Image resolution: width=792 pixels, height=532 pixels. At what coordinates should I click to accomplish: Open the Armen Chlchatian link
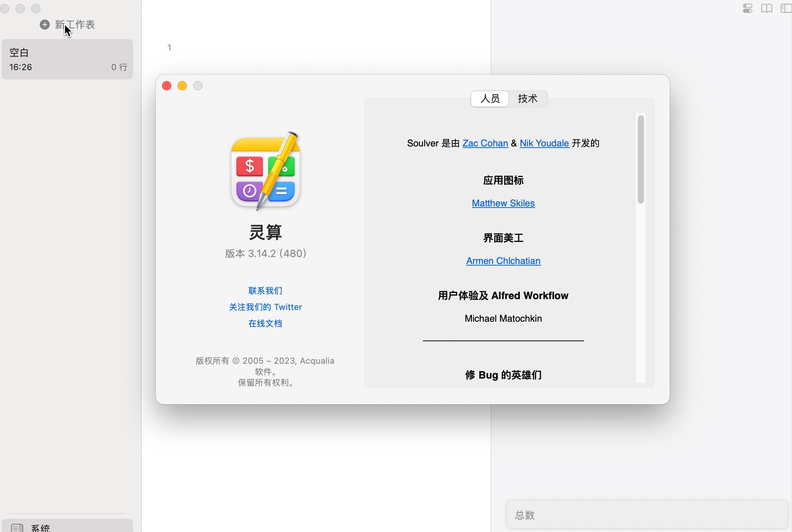tap(503, 261)
